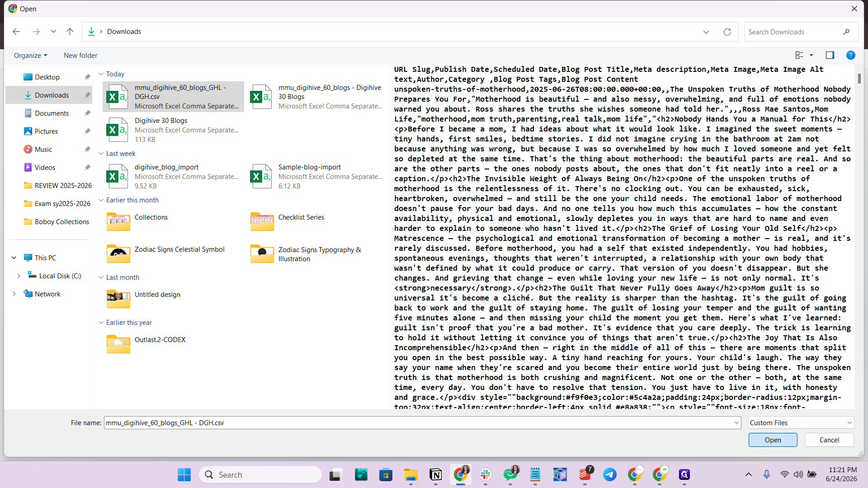Open the File name history dropdown
868x488 pixels.
pyautogui.click(x=737, y=423)
